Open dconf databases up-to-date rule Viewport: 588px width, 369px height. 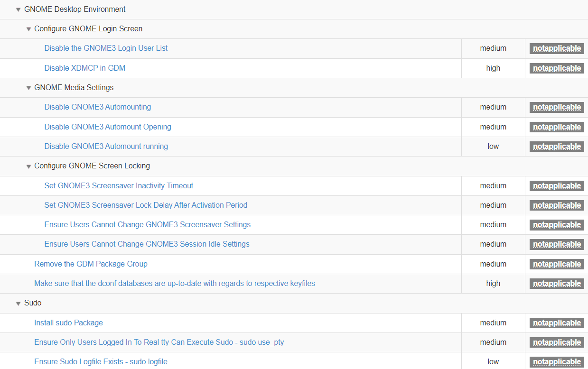[175, 284]
